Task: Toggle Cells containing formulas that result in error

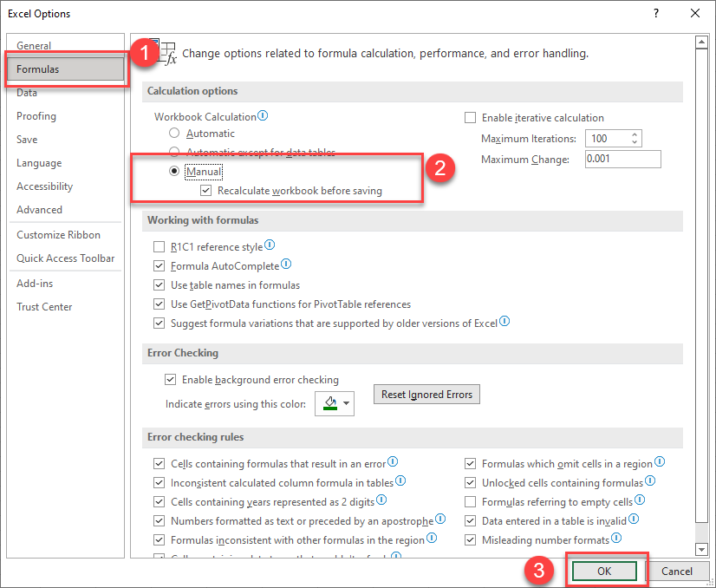Action: pos(159,464)
